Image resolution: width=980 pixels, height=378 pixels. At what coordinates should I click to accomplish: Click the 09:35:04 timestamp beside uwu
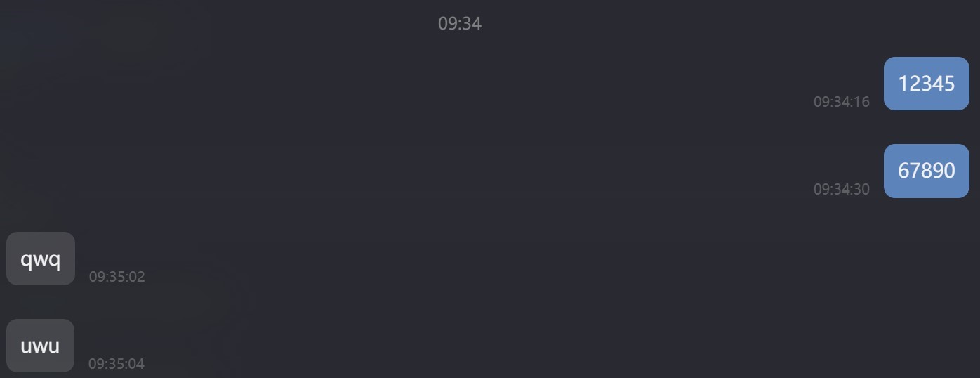click(x=117, y=364)
